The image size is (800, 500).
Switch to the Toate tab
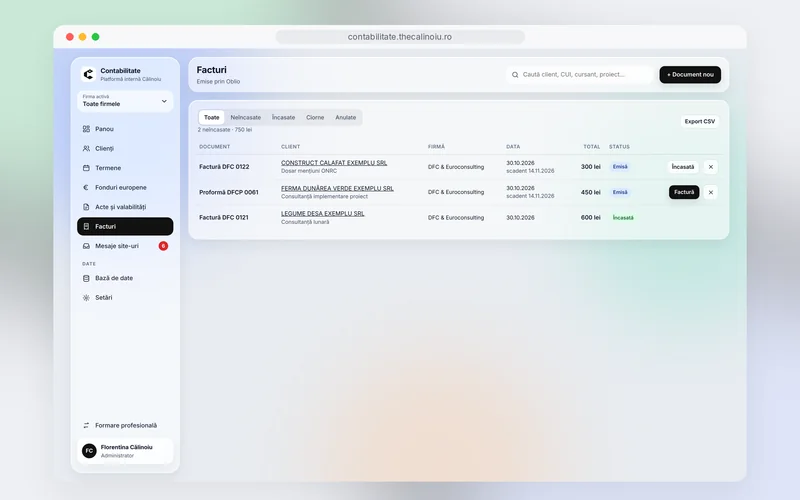(x=211, y=117)
